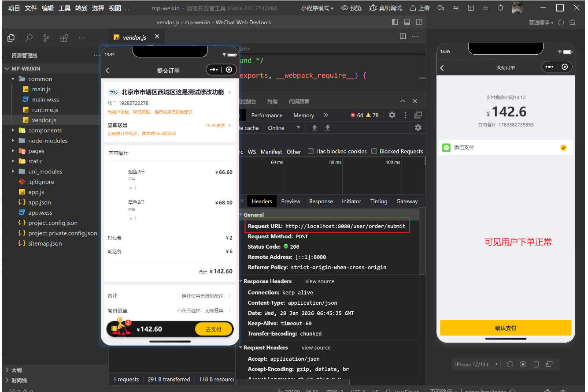Select the 微信支付 radio checkmark

pos(563,148)
